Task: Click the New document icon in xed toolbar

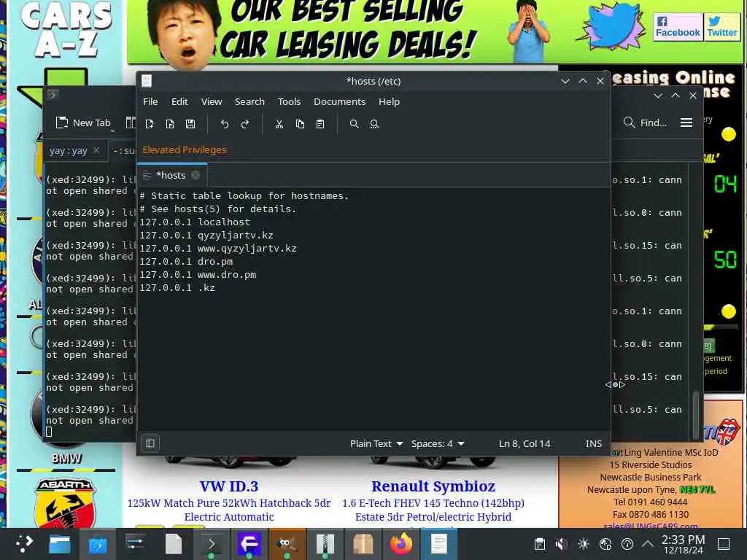Action: 150,124
